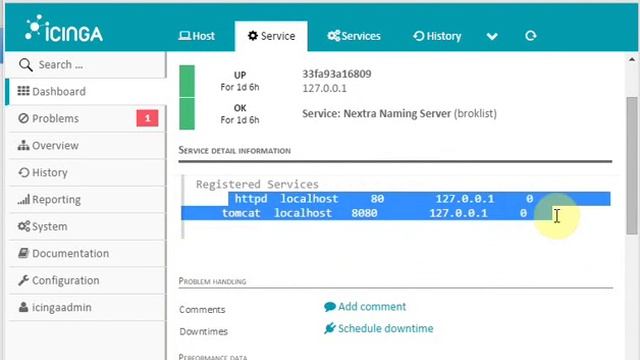
Task: Click the Registered Services text
Action: [257, 184]
